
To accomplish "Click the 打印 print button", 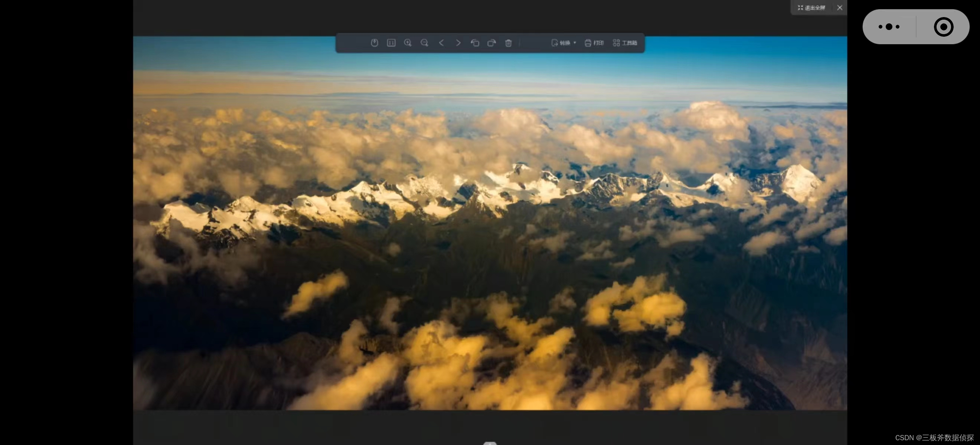I will pos(594,43).
